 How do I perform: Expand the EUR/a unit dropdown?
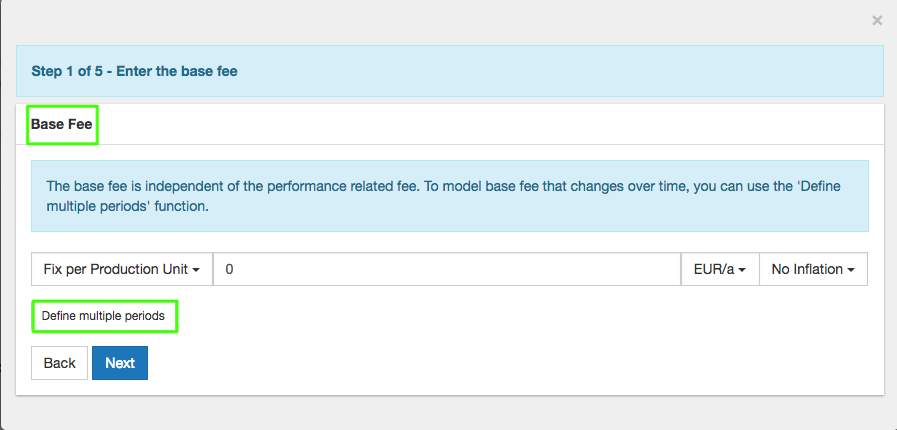click(x=720, y=270)
